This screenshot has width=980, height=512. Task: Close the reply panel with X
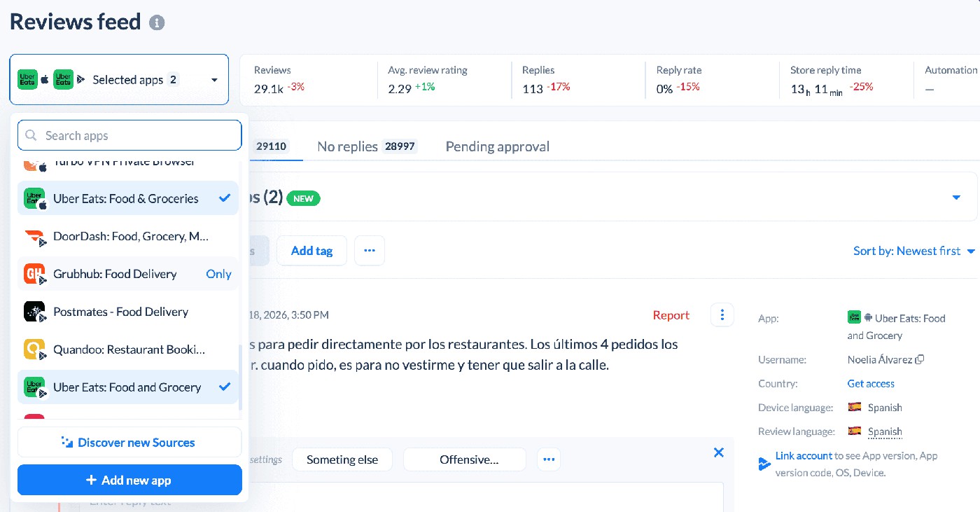[718, 452]
